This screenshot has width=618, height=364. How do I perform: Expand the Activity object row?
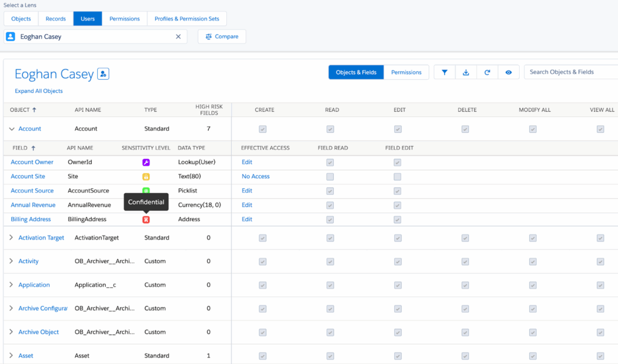[x=11, y=261]
